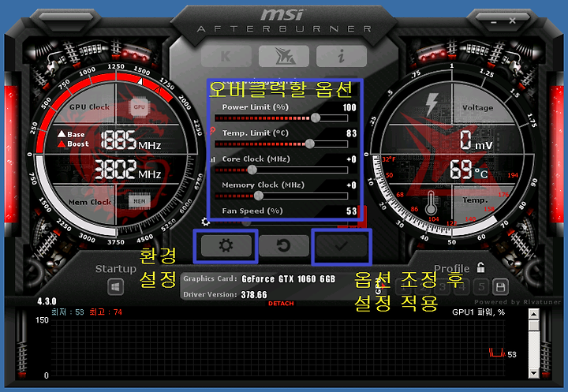Toggle Windows startup icon under Startup
Image resolution: width=568 pixels, height=392 pixels.
click(x=115, y=287)
